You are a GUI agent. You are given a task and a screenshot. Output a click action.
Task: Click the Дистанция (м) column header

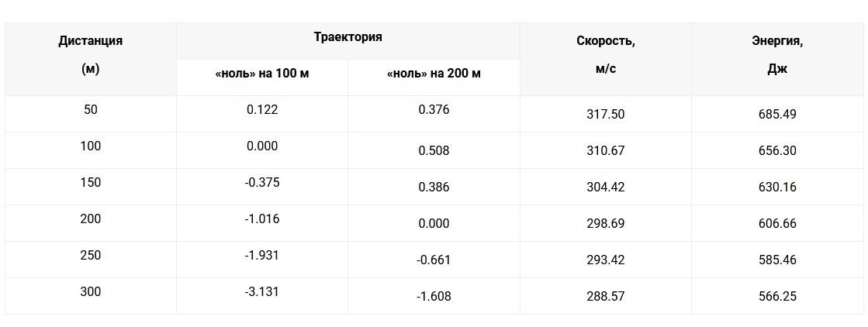tap(91, 55)
